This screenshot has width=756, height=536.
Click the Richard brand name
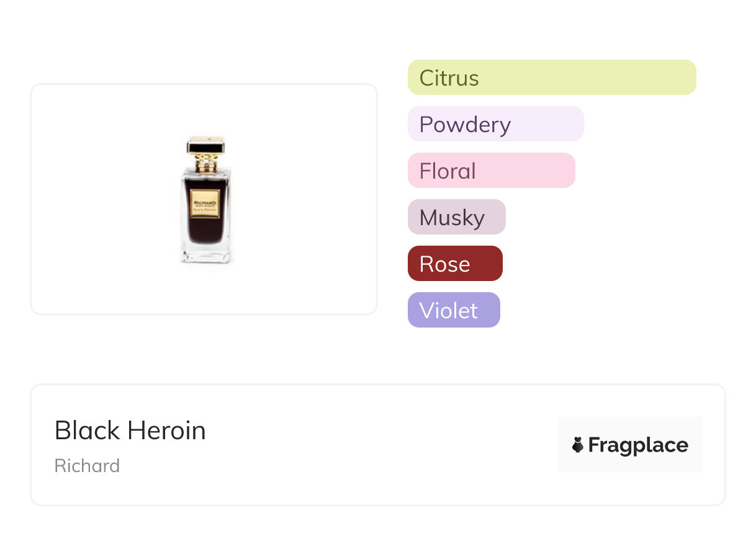click(x=87, y=466)
